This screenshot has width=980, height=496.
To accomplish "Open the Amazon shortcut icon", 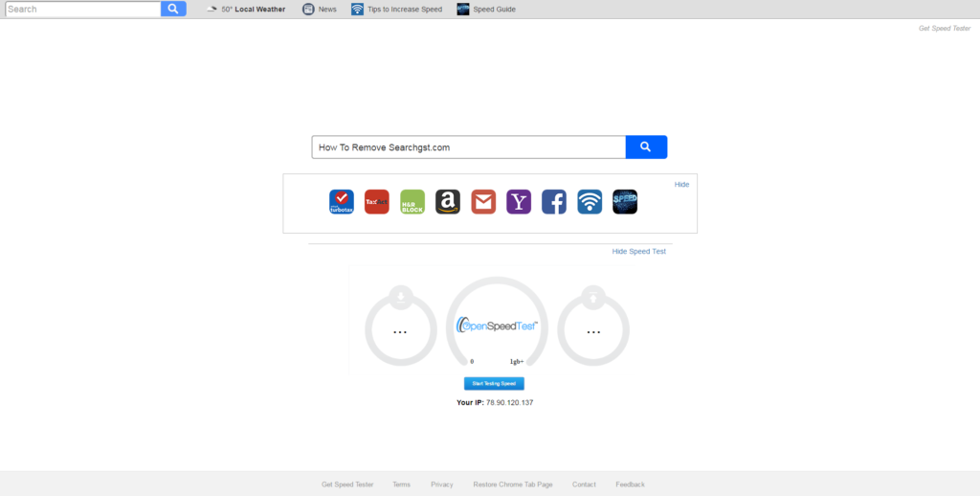I will (448, 202).
